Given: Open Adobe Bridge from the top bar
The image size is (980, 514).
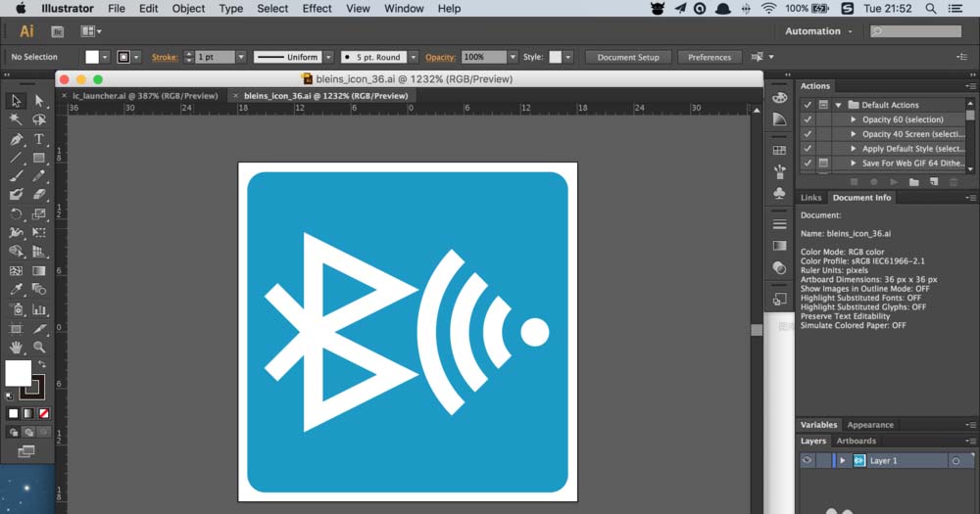Looking at the screenshot, I should (58, 32).
